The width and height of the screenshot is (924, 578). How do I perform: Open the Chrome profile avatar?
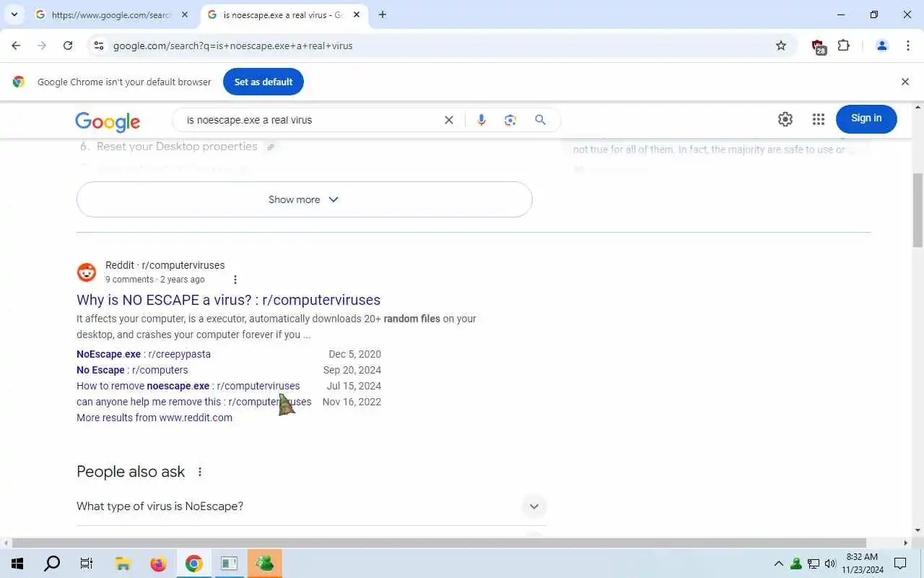882,46
